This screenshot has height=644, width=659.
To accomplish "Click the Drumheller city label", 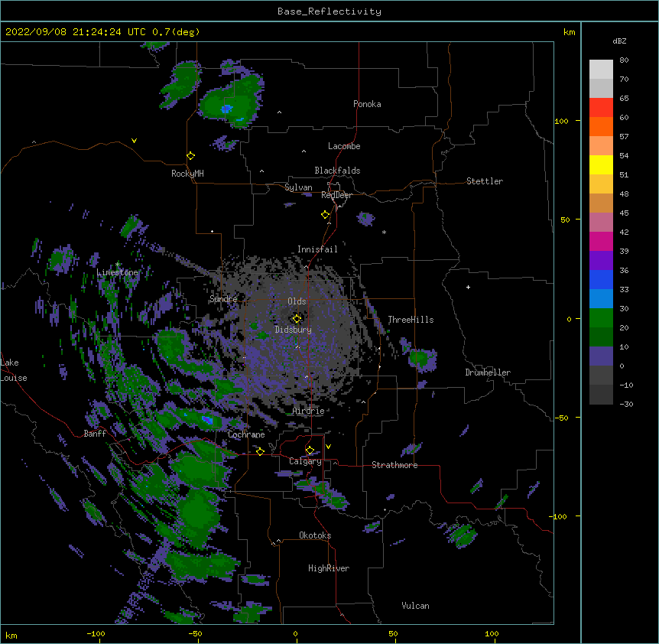I will pyautogui.click(x=488, y=372).
